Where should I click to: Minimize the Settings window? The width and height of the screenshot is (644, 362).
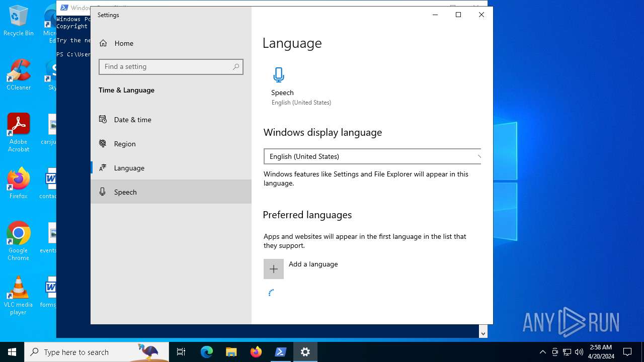tap(435, 15)
